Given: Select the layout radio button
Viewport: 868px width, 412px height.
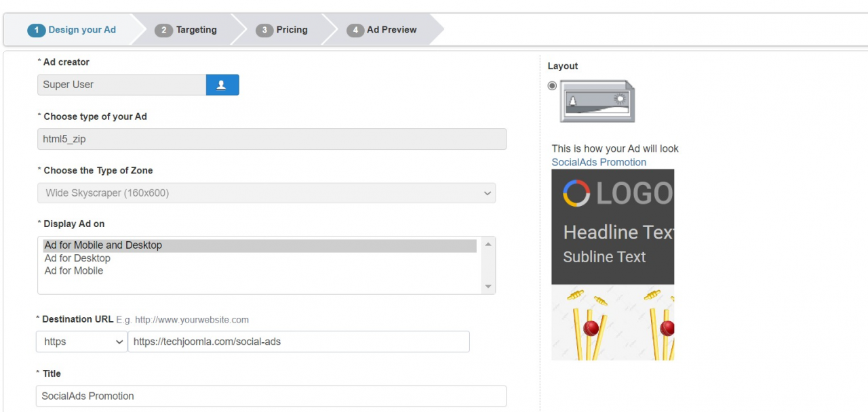Looking at the screenshot, I should coord(552,85).
